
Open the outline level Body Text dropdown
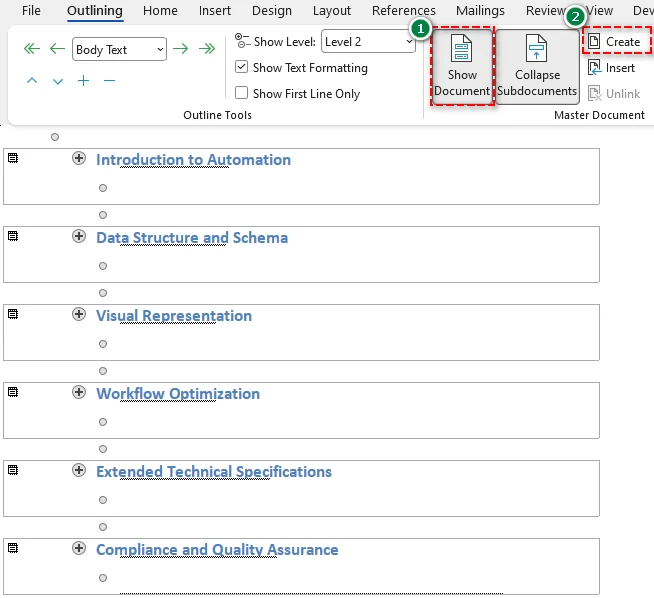(119, 49)
